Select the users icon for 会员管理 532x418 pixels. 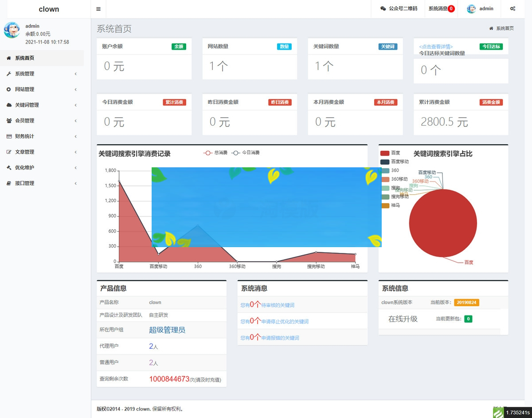[x=9, y=120]
